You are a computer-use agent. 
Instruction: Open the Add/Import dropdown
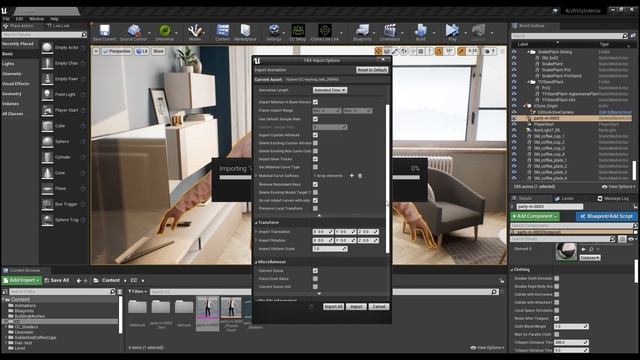21,280
